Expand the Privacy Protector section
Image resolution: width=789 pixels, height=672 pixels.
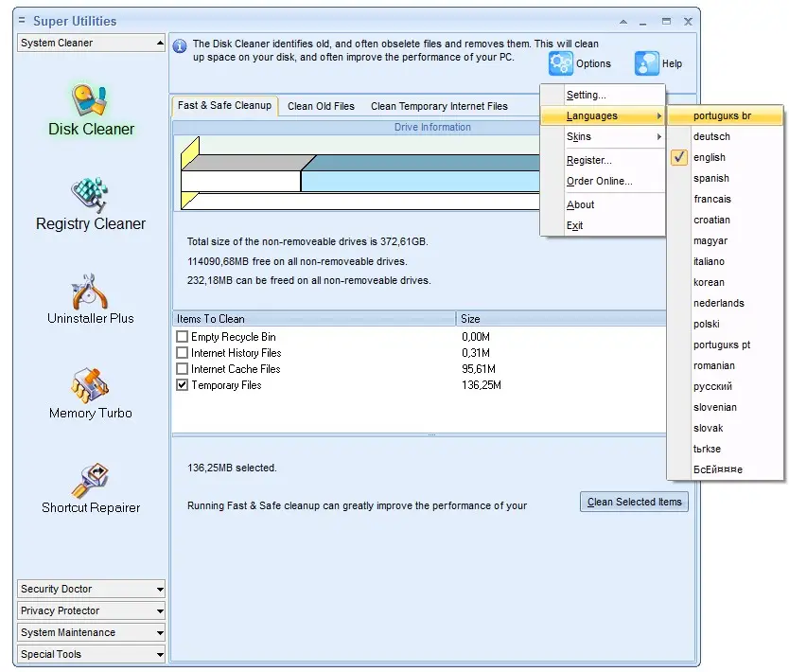point(91,610)
